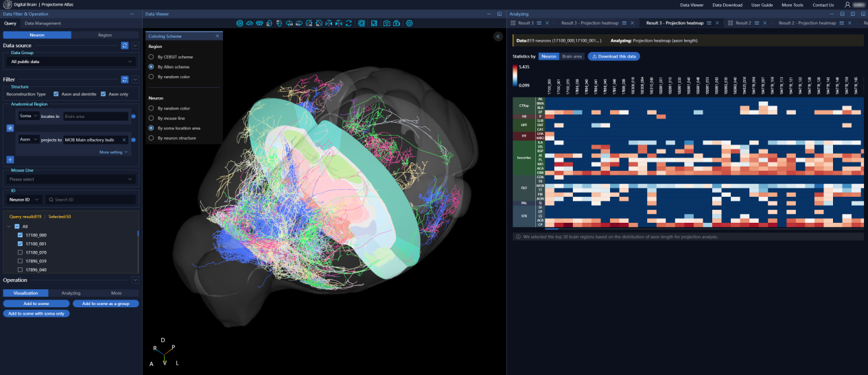Click the camera screenshot icon in viewer toolbar
The image size is (868, 375).
(x=387, y=23)
